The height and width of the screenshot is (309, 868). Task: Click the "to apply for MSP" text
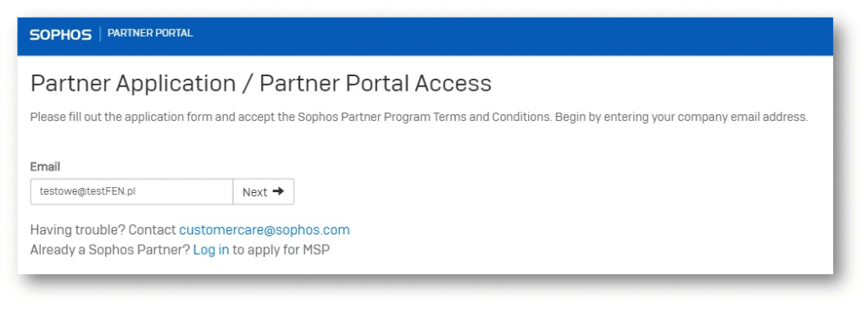[x=281, y=250]
